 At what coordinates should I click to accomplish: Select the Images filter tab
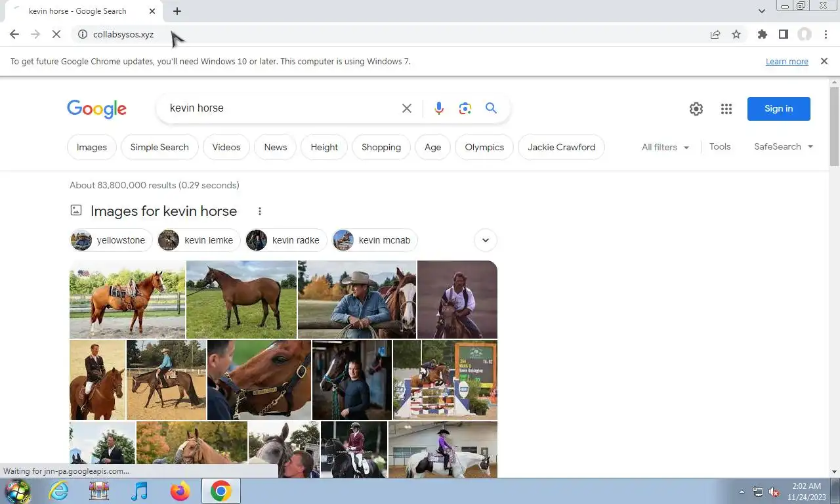point(92,147)
